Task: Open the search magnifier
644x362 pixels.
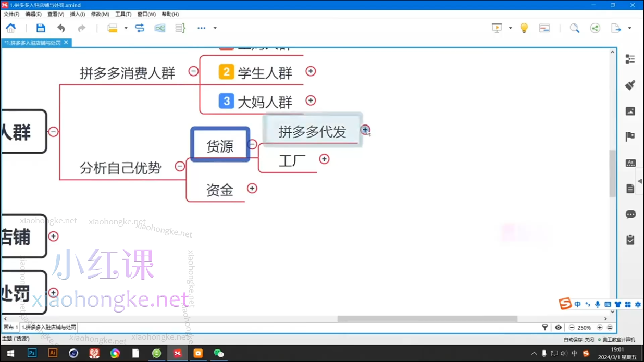Action: pyautogui.click(x=575, y=28)
